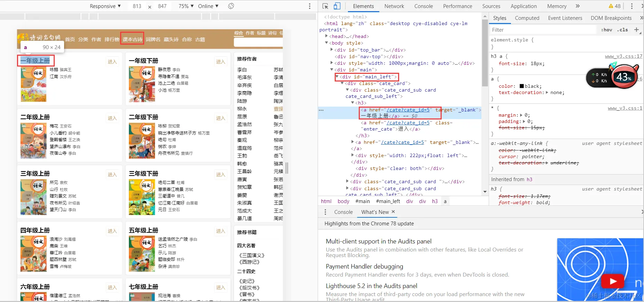Select body in the breadcrumb bar
Screen dimensions: 644x302
[343, 201]
